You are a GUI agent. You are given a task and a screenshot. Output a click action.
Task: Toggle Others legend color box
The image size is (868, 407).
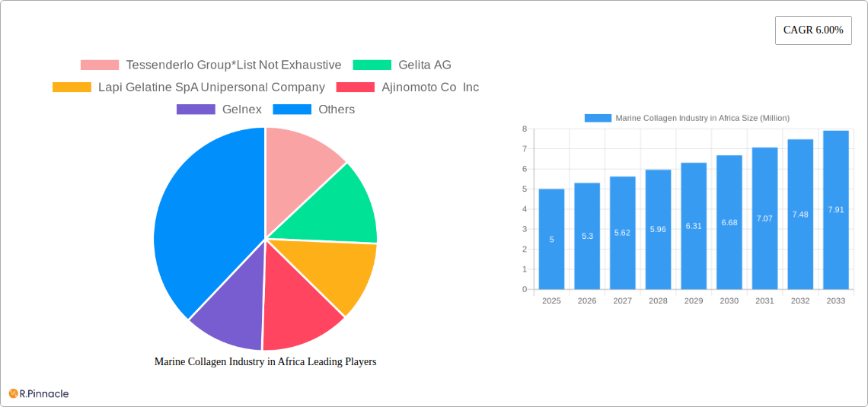click(292, 110)
